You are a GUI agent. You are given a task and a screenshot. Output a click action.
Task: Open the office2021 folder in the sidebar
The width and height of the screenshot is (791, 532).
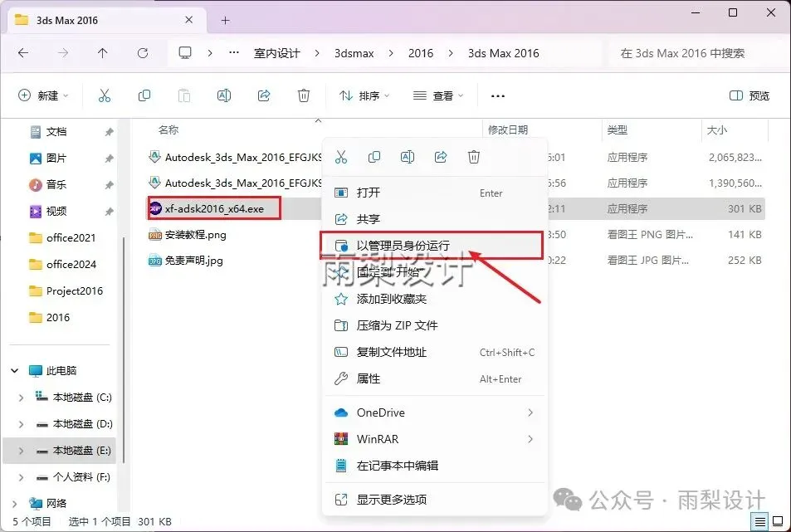point(71,237)
